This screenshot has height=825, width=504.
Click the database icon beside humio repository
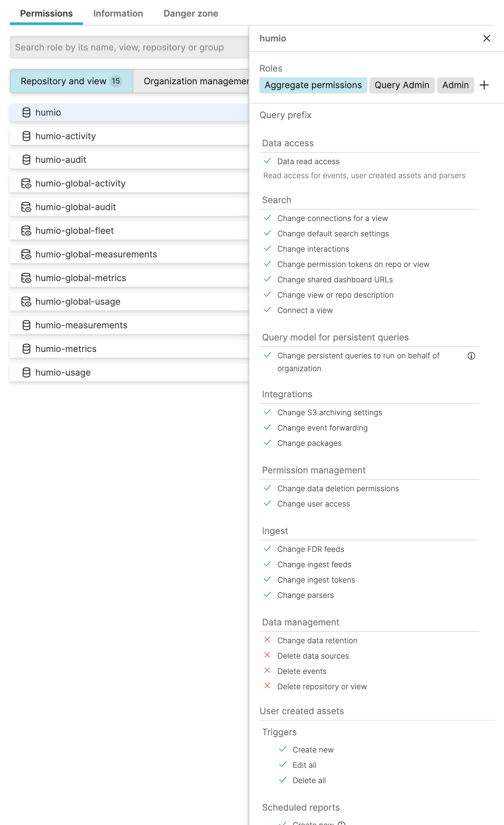[26, 112]
